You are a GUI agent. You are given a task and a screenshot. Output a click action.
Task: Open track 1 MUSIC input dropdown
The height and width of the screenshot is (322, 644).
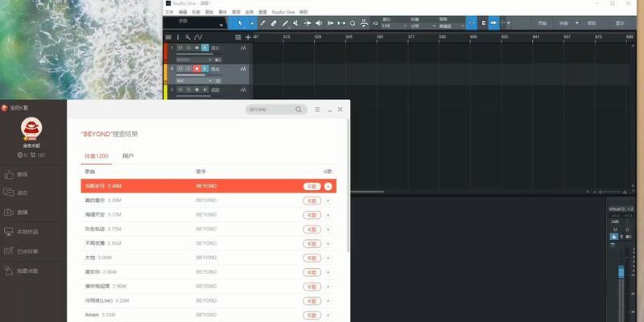click(x=194, y=60)
